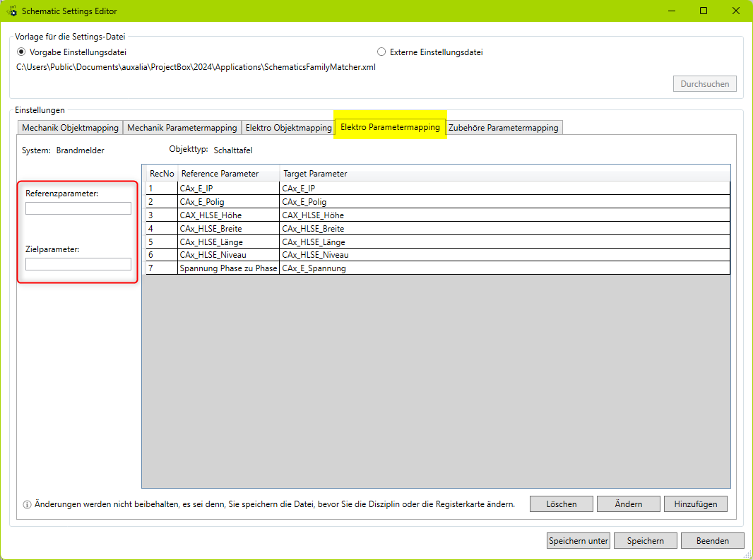Switch to Mechanik Objektmapping tab
The height and width of the screenshot is (560, 753).
point(70,128)
